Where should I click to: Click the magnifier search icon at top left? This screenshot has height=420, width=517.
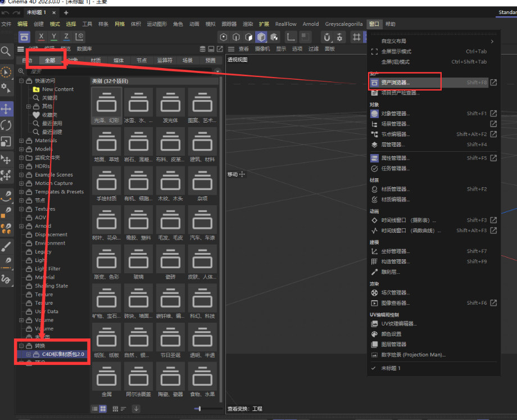6,52
